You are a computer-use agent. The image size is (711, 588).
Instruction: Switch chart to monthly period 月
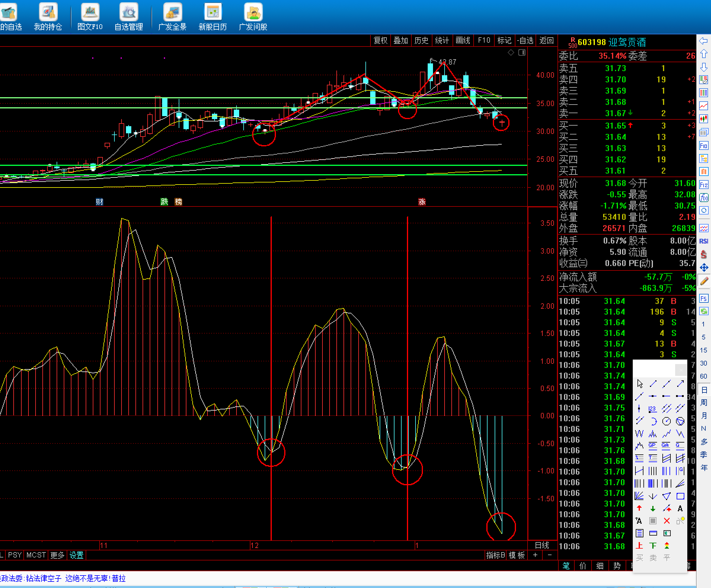(x=704, y=416)
